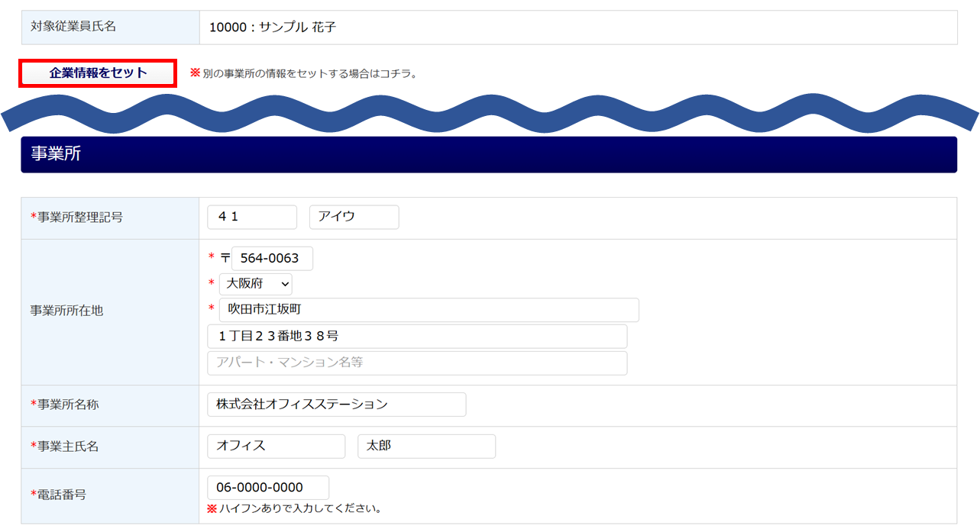
Task: Edit the 吹田市江坂町 address field
Action: point(429,310)
